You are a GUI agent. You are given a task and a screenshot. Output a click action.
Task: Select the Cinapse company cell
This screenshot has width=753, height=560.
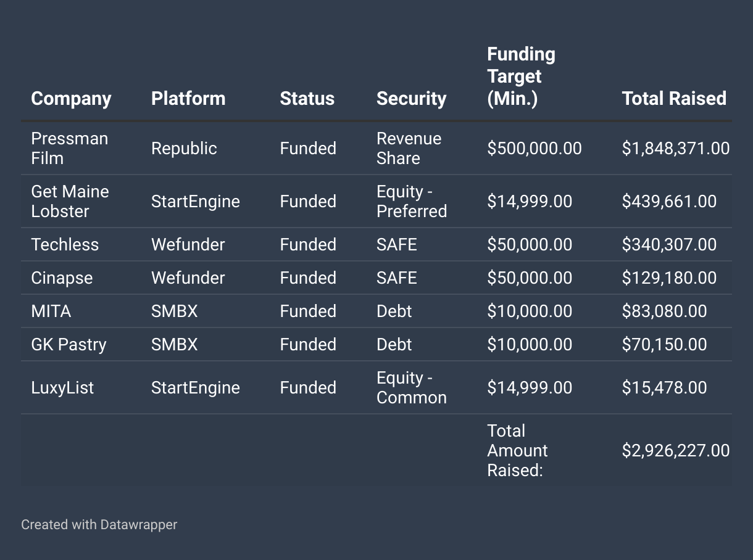[62, 278]
